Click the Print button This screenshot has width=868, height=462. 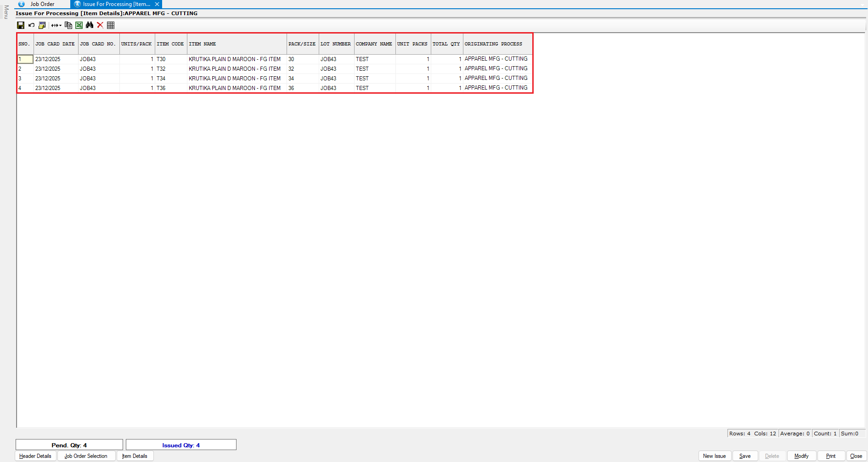coord(831,456)
